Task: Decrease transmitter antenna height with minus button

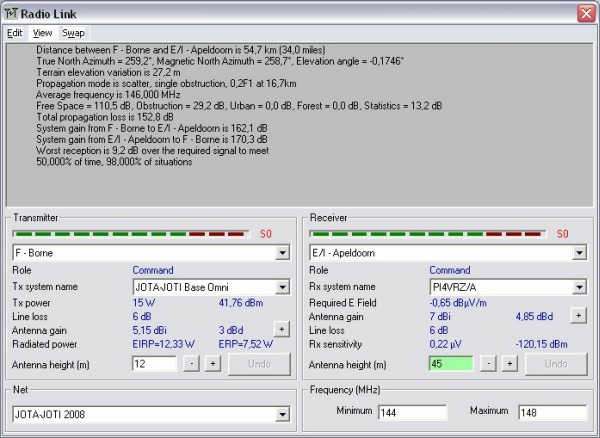Action: click(191, 363)
